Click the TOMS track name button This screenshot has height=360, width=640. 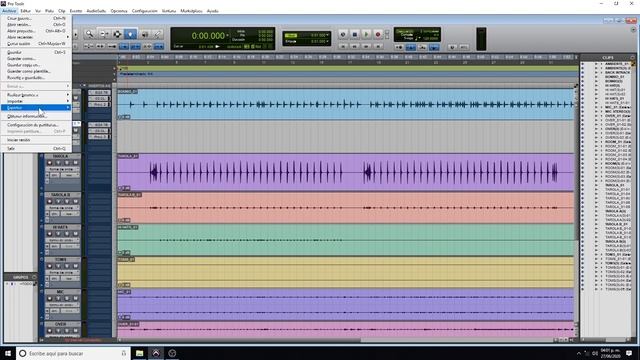pos(60,260)
